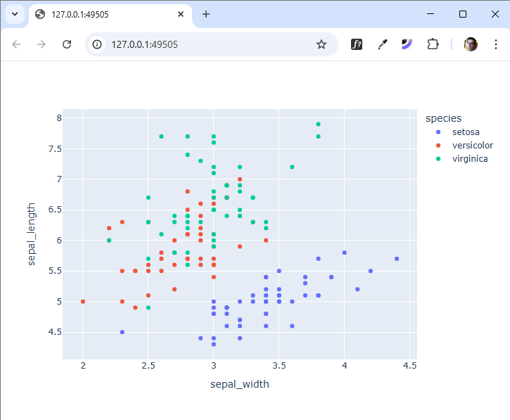This screenshot has width=510, height=420.
Task: Click the back navigation arrow
Action: (x=16, y=44)
